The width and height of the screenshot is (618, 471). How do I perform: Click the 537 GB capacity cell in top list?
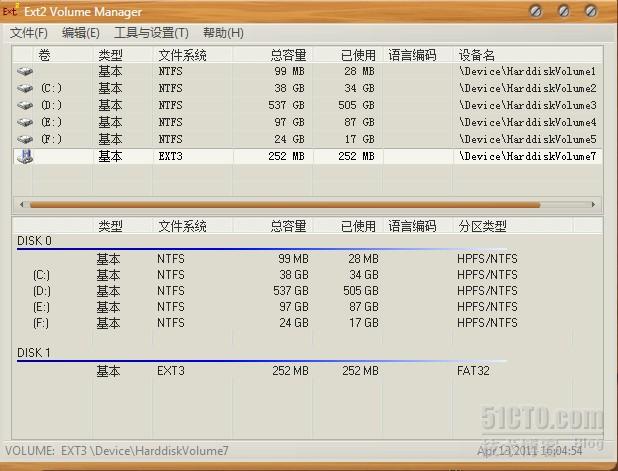click(286, 105)
